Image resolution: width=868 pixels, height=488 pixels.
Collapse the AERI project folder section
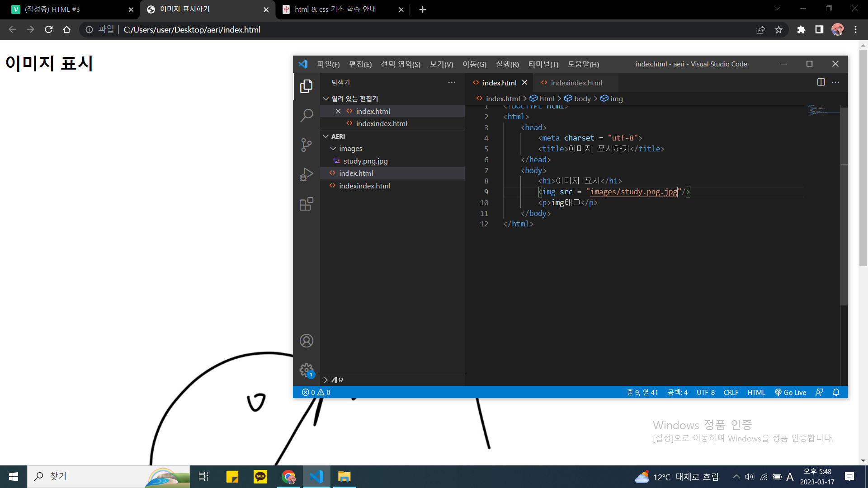[338, 136]
